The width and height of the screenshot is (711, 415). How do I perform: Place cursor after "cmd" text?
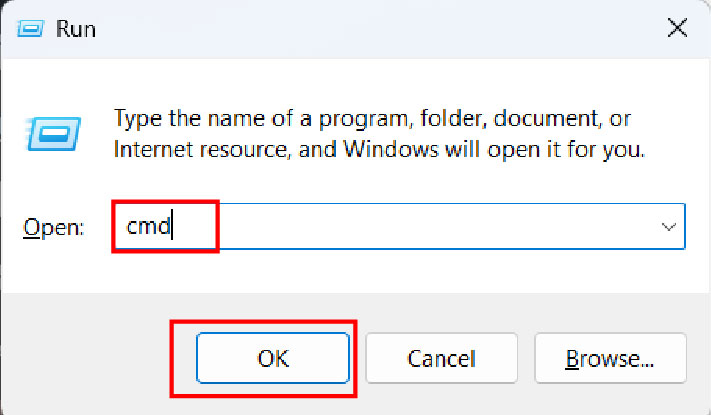pyautogui.click(x=174, y=227)
